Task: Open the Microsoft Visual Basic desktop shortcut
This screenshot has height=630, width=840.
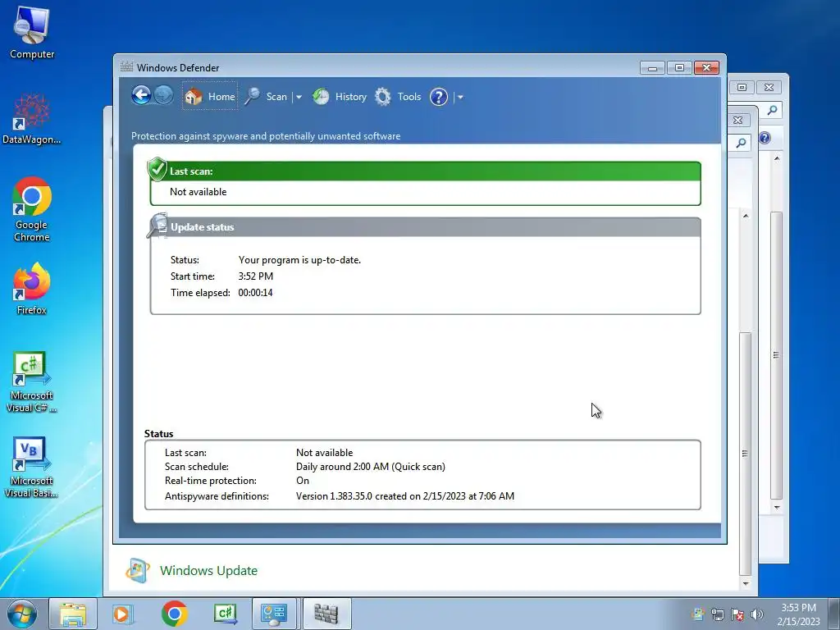Action: 32,467
